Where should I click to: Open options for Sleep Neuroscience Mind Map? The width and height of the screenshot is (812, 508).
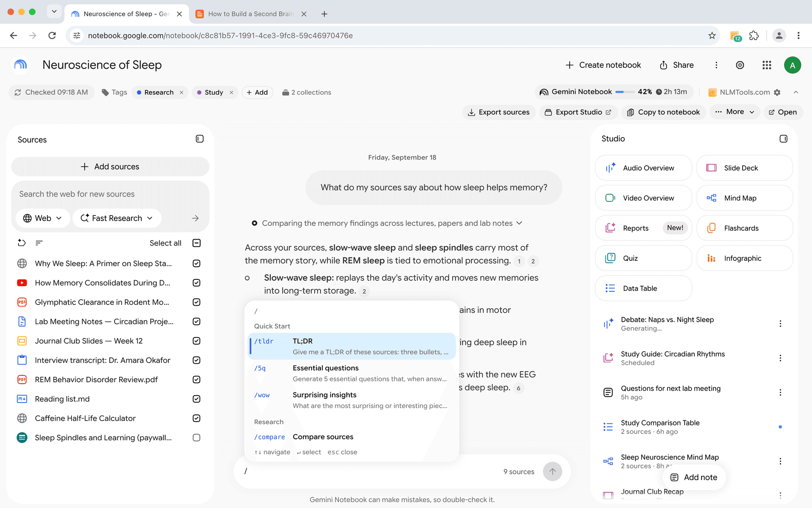pos(780,461)
